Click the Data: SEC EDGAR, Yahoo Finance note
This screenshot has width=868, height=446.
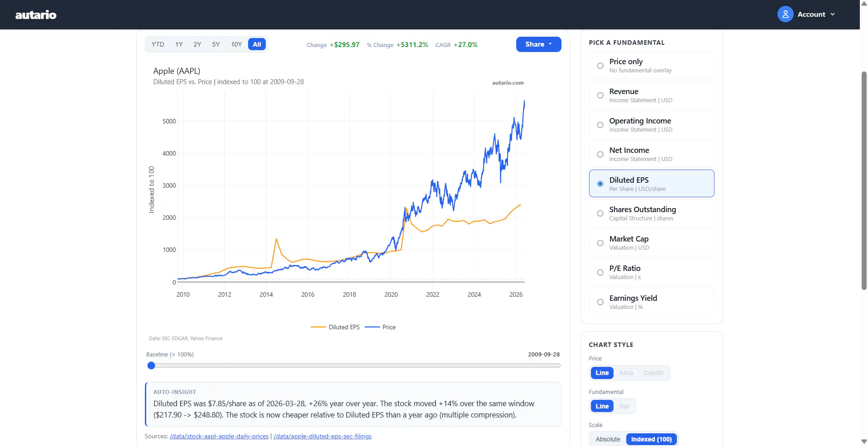tap(186, 338)
